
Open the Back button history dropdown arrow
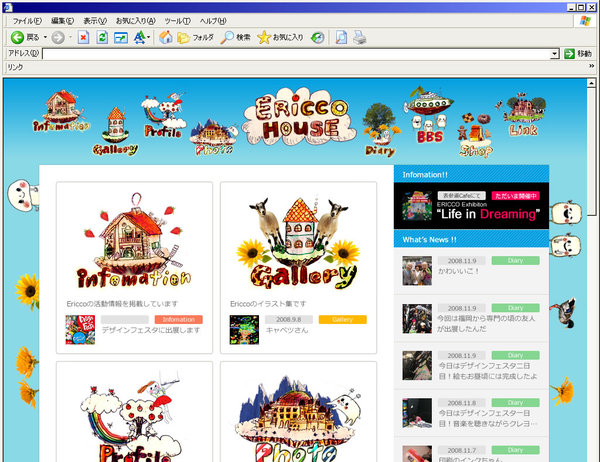44,37
